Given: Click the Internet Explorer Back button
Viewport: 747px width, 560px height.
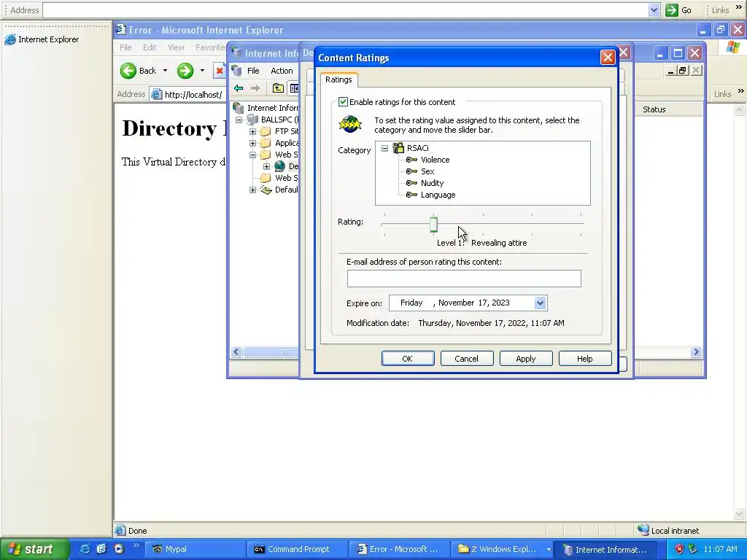Looking at the screenshot, I should (x=139, y=71).
